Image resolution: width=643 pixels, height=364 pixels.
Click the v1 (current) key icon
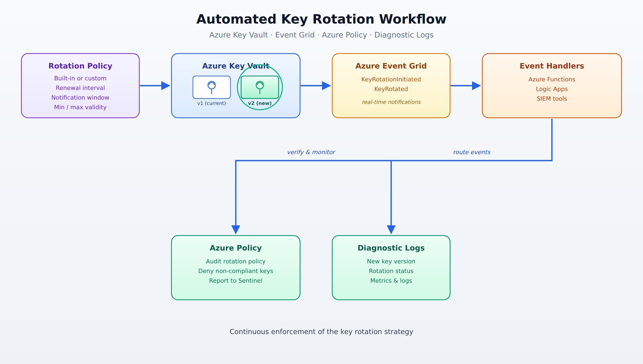pyautogui.click(x=212, y=87)
